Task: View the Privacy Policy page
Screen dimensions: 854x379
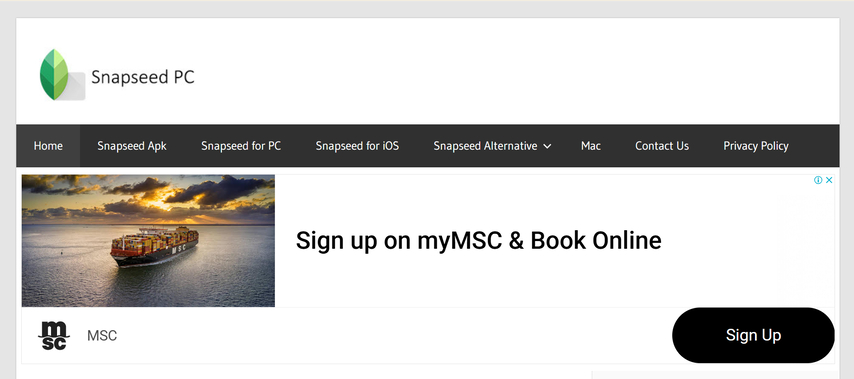Action: coord(755,146)
